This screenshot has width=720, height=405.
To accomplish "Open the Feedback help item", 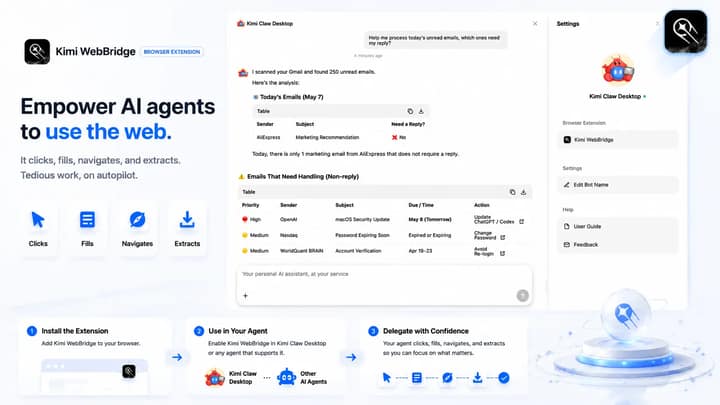I will tap(618, 245).
